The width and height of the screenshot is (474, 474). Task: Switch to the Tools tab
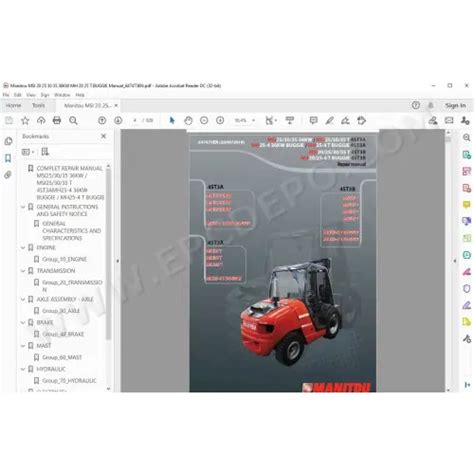[38, 105]
